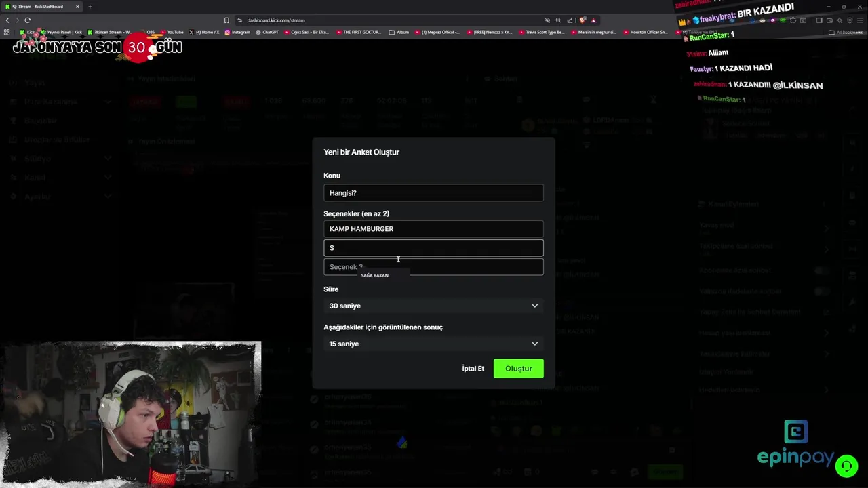Cancel poll with İptal Et
Image resolution: width=868 pixels, height=488 pixels.
[473, 369]
